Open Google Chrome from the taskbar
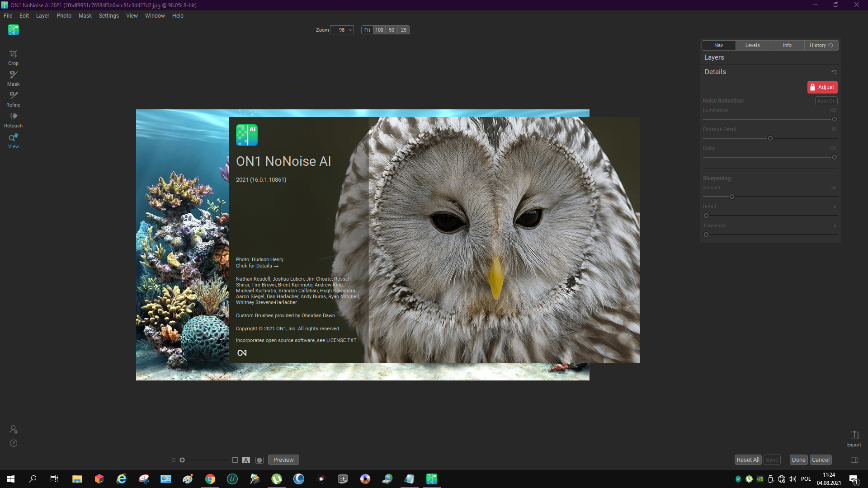This screenshot has height=488, width=868. [x=210, y=479]
